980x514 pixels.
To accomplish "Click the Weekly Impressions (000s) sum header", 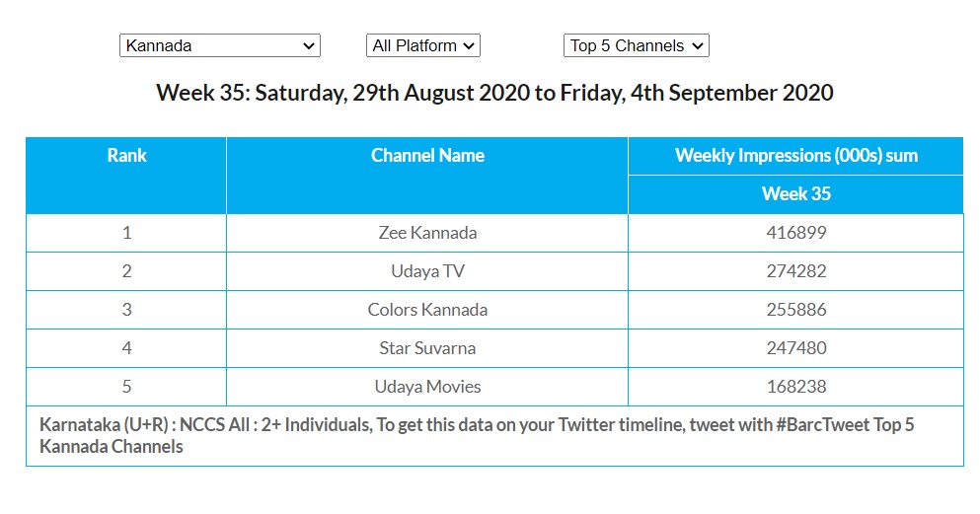I will [795, 156].
